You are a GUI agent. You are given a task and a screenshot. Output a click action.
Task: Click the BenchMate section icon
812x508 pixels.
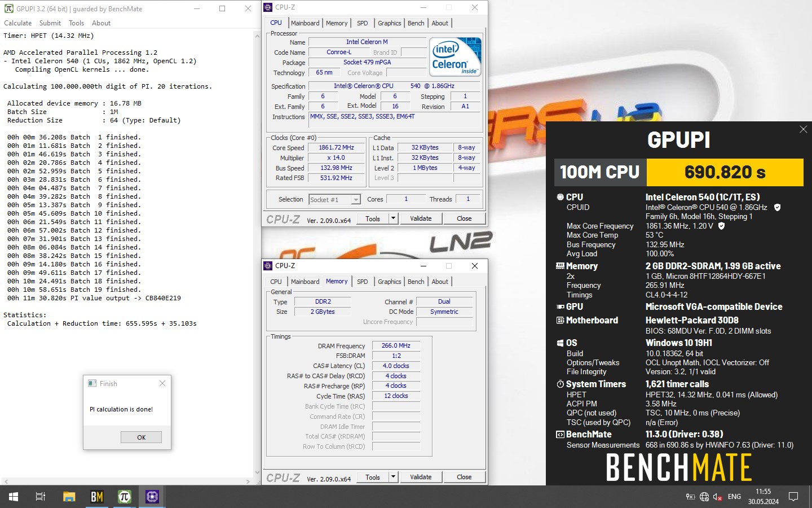coord(560,435)
